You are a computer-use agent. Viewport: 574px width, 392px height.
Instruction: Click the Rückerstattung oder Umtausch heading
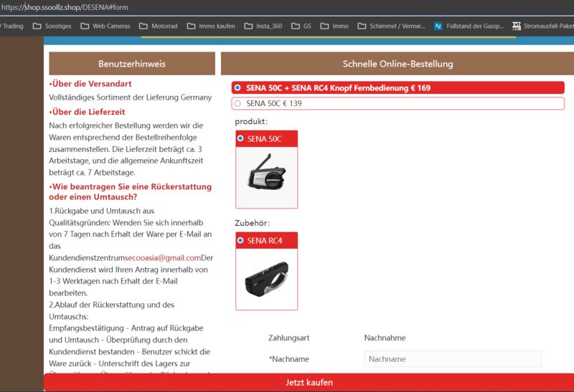131,191
